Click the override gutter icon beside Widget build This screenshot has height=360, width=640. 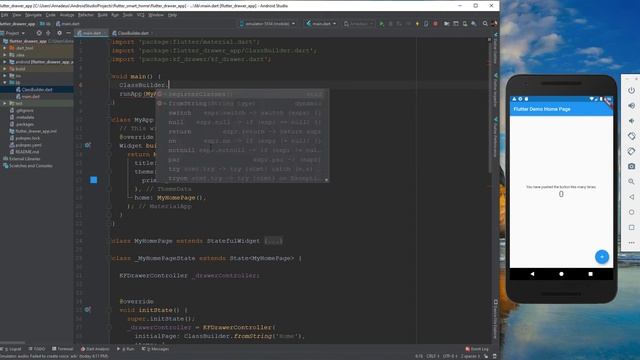tap(87, 145)
